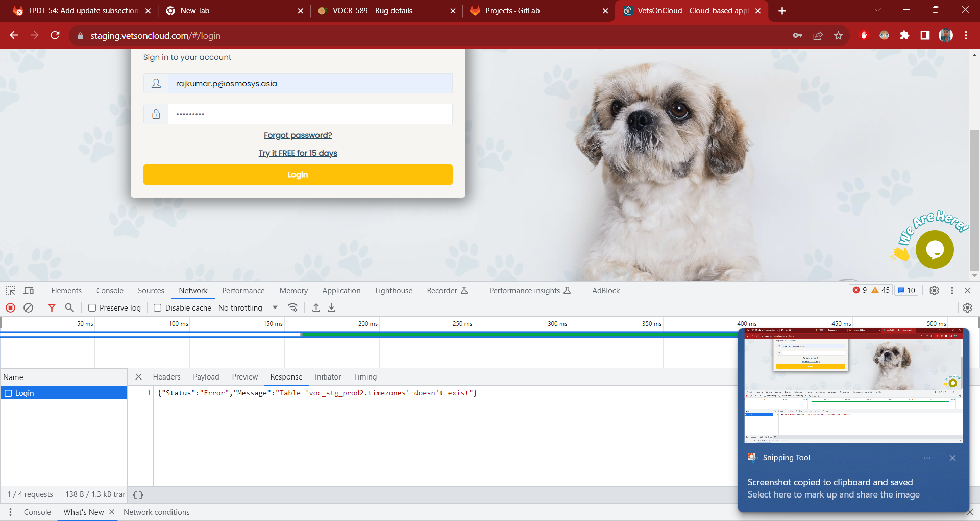Open network conditions wifi icon
Screen dimensions: 980x521
tap(293, 308)
